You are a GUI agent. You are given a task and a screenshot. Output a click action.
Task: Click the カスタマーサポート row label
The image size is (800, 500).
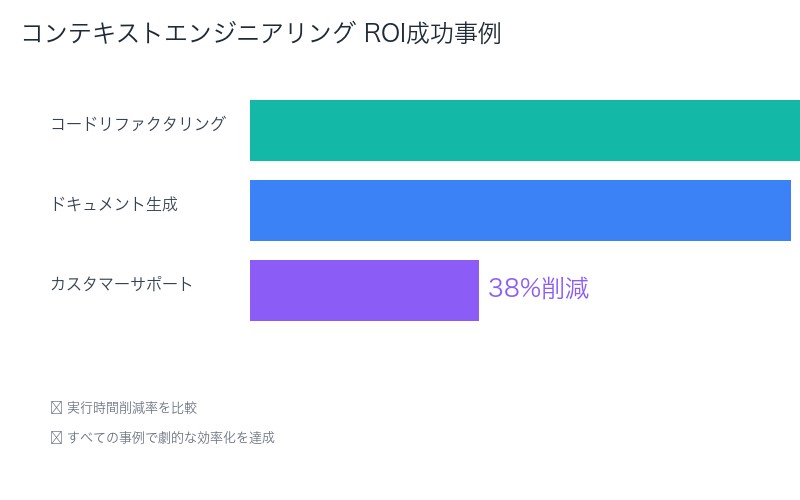point(122,284)
